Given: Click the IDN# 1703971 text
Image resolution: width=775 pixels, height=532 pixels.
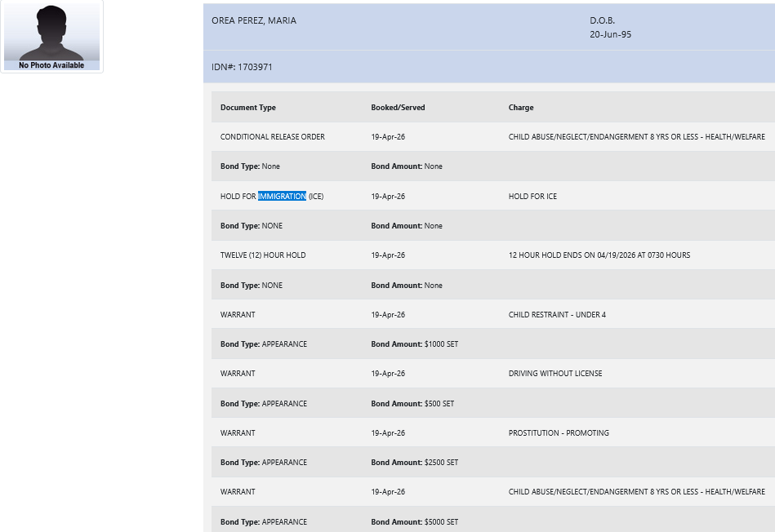Looking at the screenshot, I should [242, 67].
